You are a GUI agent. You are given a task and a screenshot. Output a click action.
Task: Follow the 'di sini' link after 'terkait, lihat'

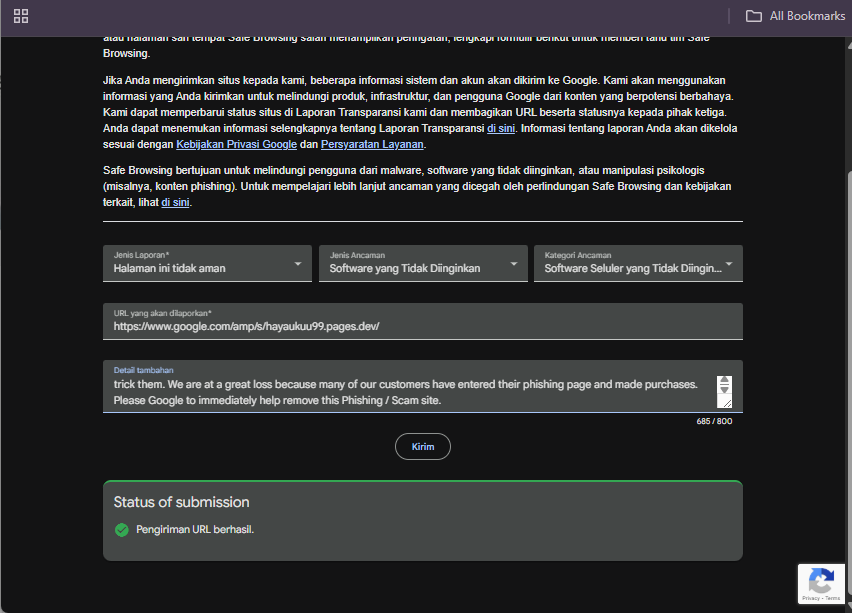[176, 203]
